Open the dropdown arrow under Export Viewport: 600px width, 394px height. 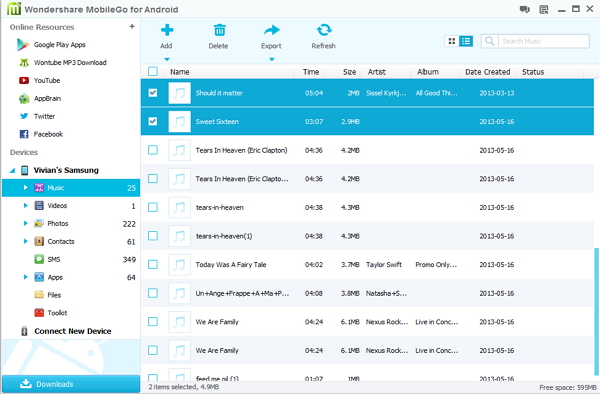tap(272, 59)
